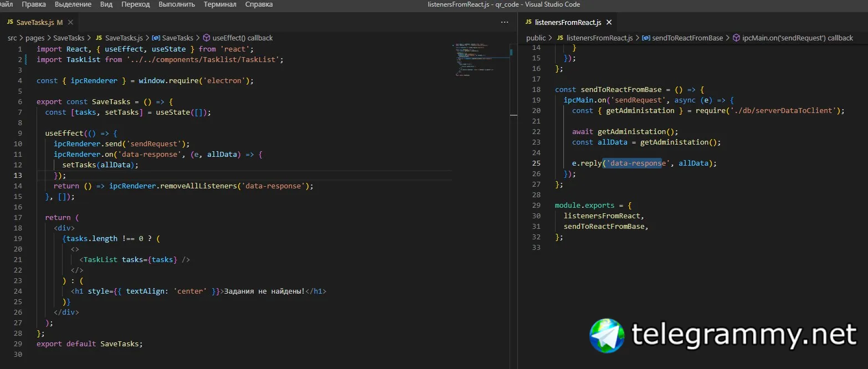Click line number 25 in the right editor
This screenshot has height=369, width=868.
click(x=536, y=163)
